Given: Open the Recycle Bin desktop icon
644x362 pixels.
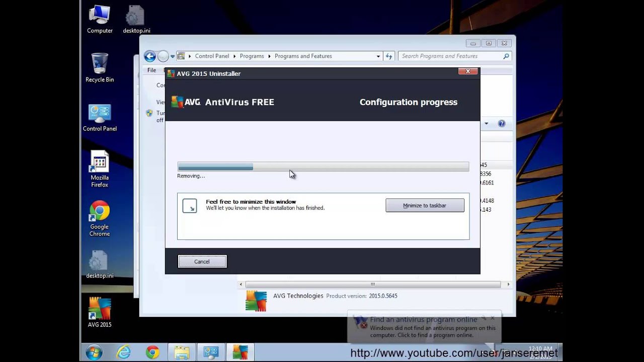Looking at the screenshot, I should coord(100,68).
